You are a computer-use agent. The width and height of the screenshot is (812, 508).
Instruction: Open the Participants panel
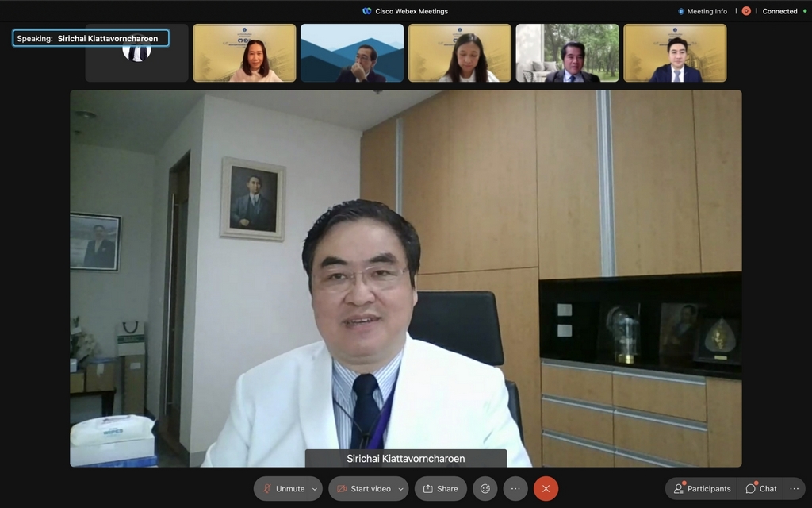click(702, 489)
